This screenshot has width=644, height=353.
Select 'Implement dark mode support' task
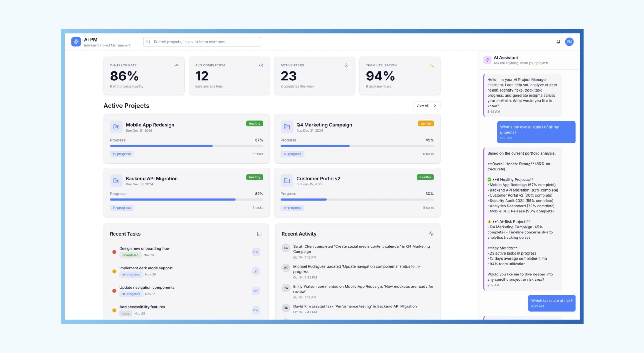click(x=146, y=268)
